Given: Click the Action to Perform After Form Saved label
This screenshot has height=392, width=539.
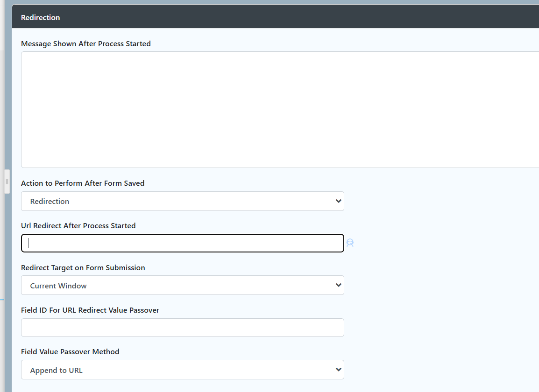Looking at the screenshot, I should click(83, 183).
